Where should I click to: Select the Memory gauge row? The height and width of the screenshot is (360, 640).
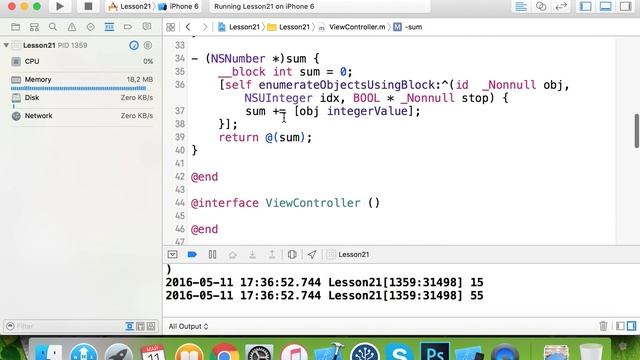(x=82, y=81)
